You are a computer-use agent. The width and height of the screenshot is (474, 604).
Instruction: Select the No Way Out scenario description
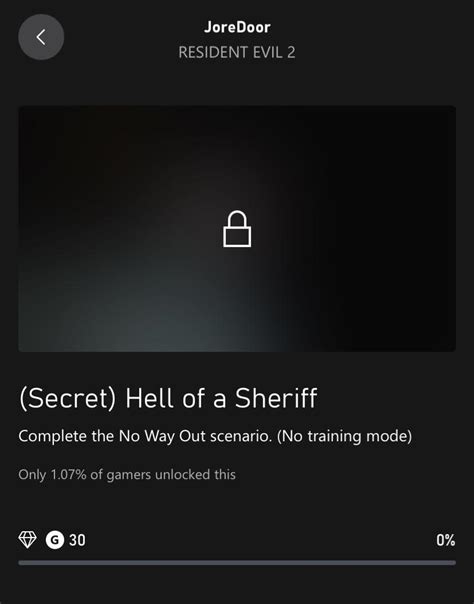pyautogui.click(x=215, y=436)
